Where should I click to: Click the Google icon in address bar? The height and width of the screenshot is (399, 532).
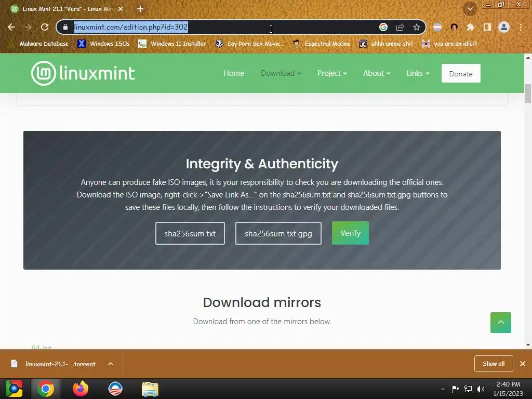pos(383,27)
